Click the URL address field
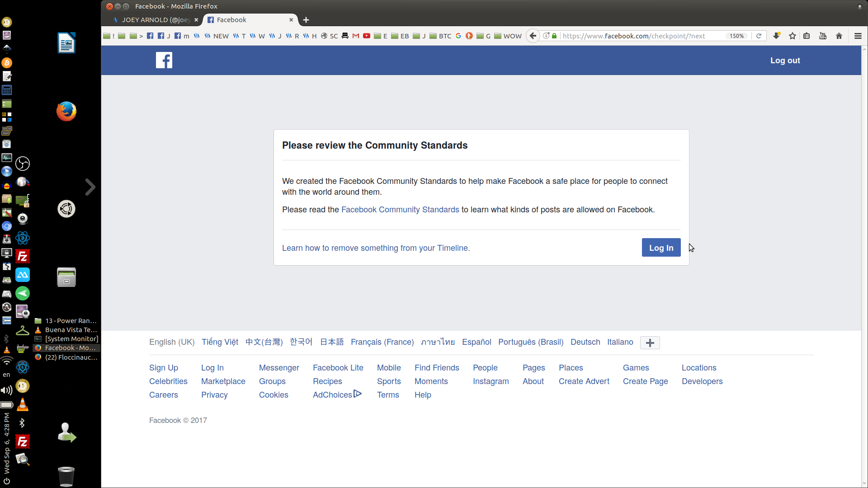Image resolution: width=868 pixels, height=488 pixels. (642, 36)
